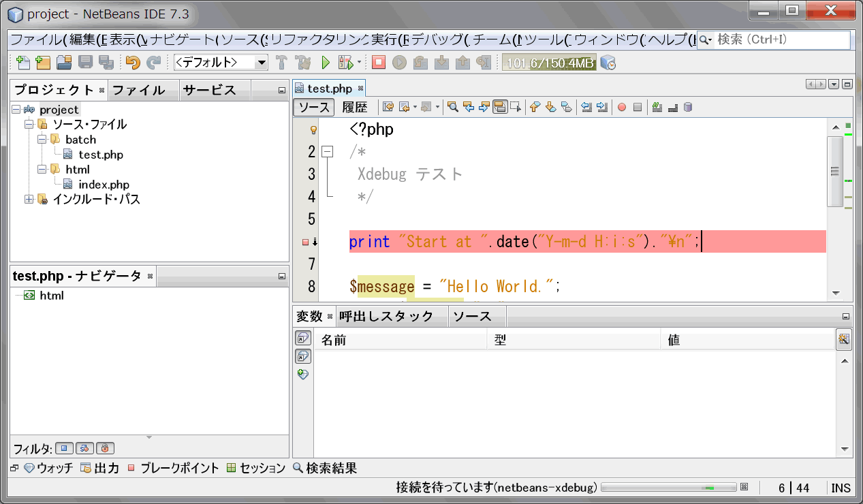Toggle the third navigator filter button
Image resolution: width=863 pixels, height=504 pixels.
[105, 448]
